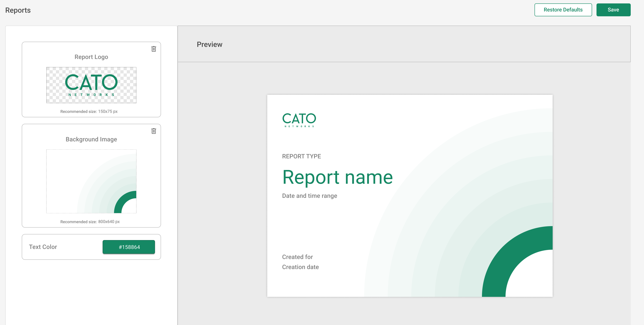Open the Text Color swatch showing #158864
Screen dimensions: 644x325
click(129, 247)
